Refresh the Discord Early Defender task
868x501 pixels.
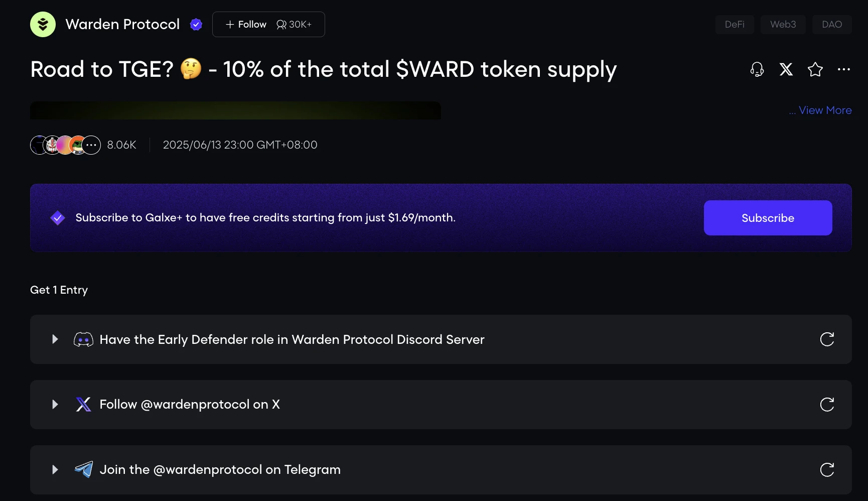(827, 339)
